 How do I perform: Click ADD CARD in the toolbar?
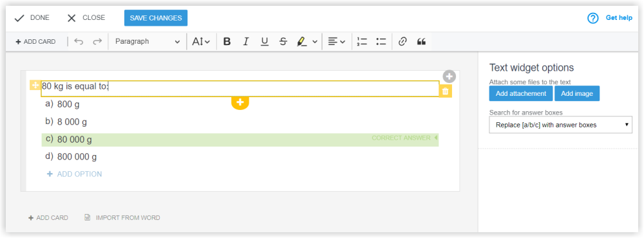(x=35, y=41)
